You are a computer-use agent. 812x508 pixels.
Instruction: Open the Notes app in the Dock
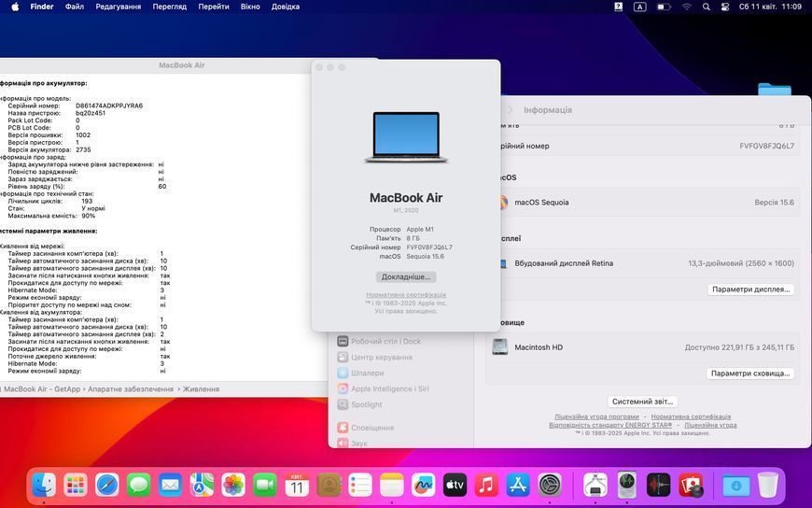(x=391, y=486)
